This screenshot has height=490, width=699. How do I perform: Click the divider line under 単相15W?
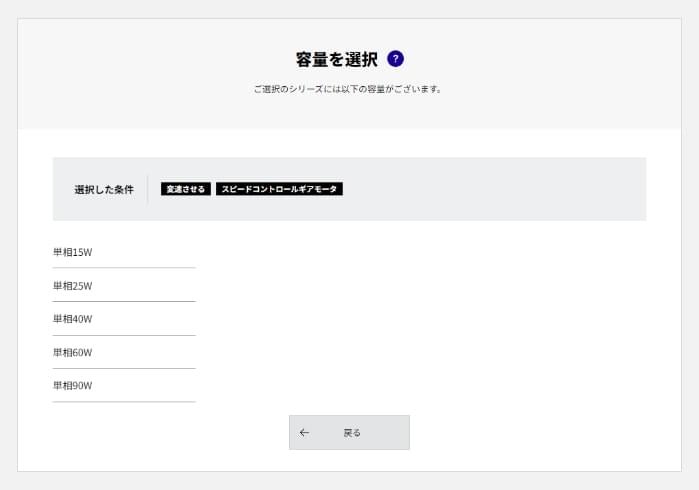point(124,268)
